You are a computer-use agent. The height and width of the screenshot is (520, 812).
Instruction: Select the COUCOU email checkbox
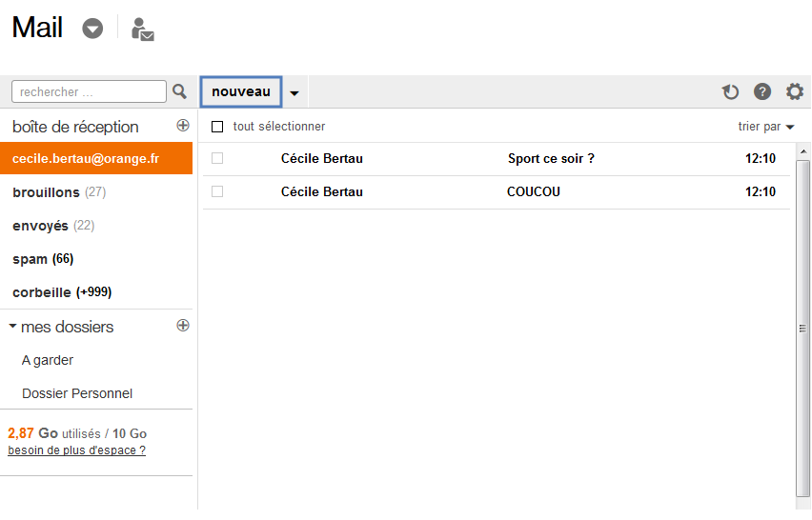(x=217, y=191)
